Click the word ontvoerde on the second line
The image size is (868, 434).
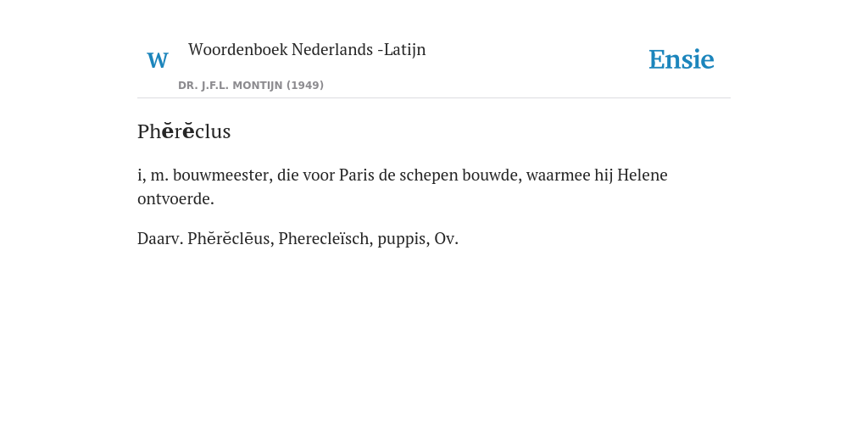(x=175, y=198)
